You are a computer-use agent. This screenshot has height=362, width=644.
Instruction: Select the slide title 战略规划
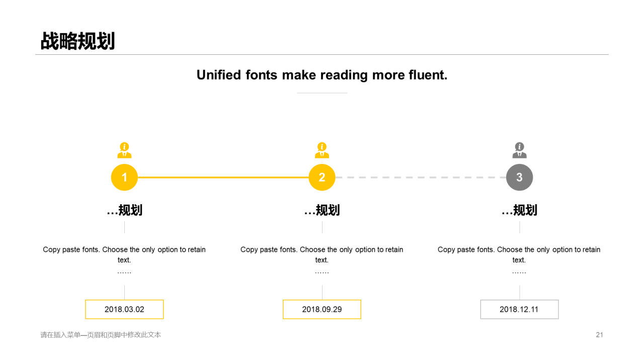(78, 41)
